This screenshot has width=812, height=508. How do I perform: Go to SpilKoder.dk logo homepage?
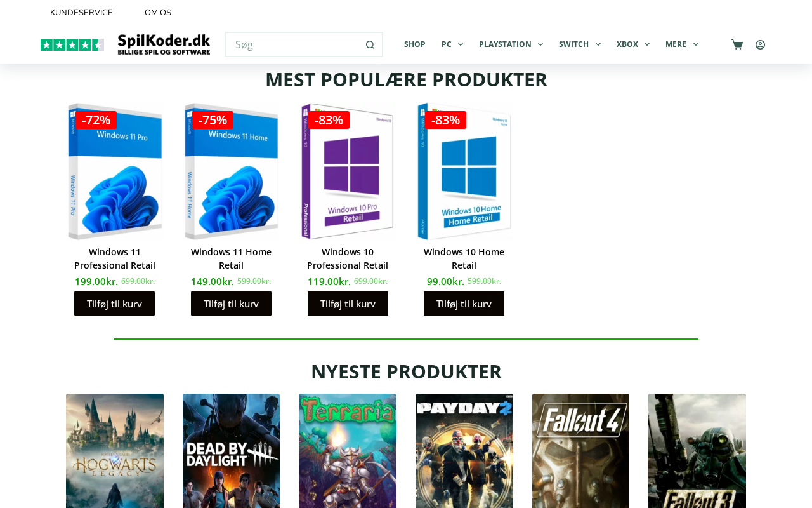tap(164, 44)
